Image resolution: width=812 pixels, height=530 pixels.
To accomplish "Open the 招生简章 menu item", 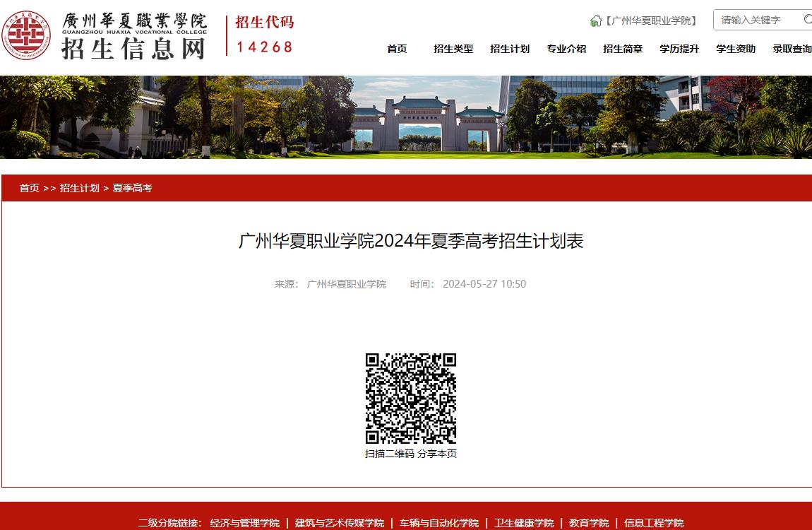I will [x=623, y=49].
